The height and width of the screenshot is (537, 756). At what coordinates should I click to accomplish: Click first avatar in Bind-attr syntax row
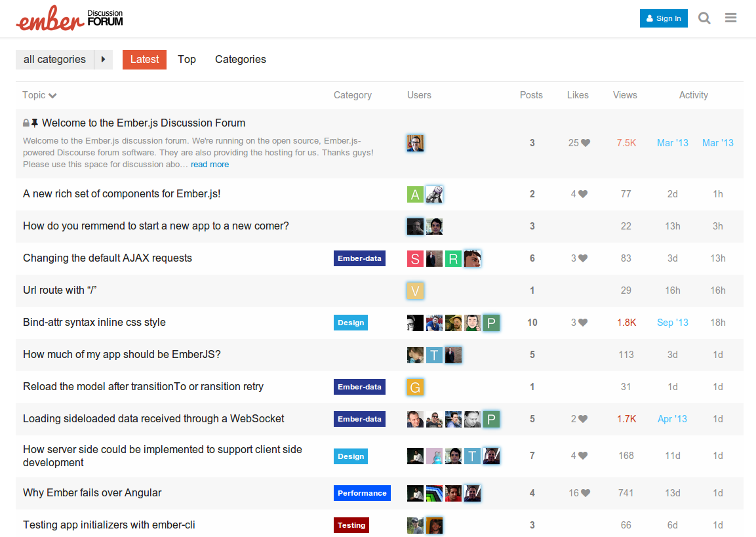click(x=415, y=323)
